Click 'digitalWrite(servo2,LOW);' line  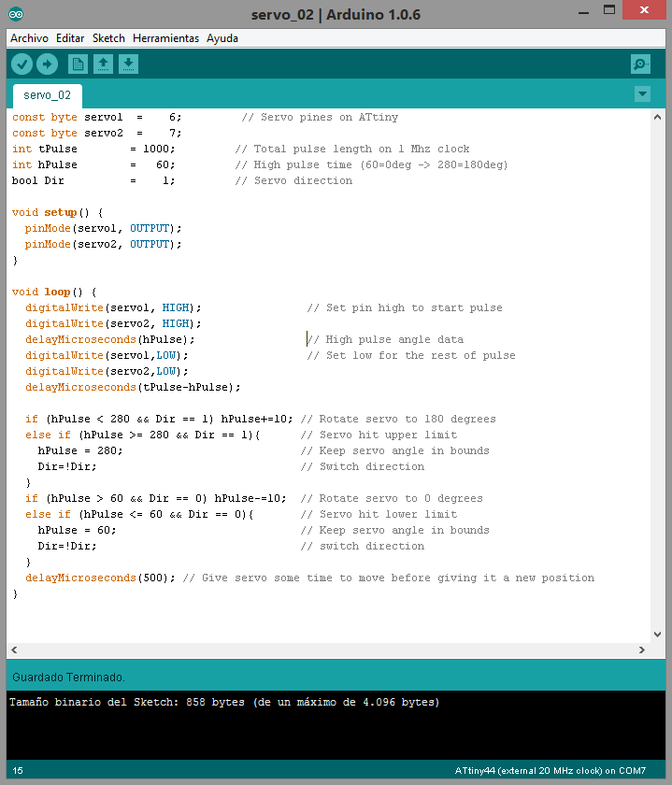[x=107, y=372]
